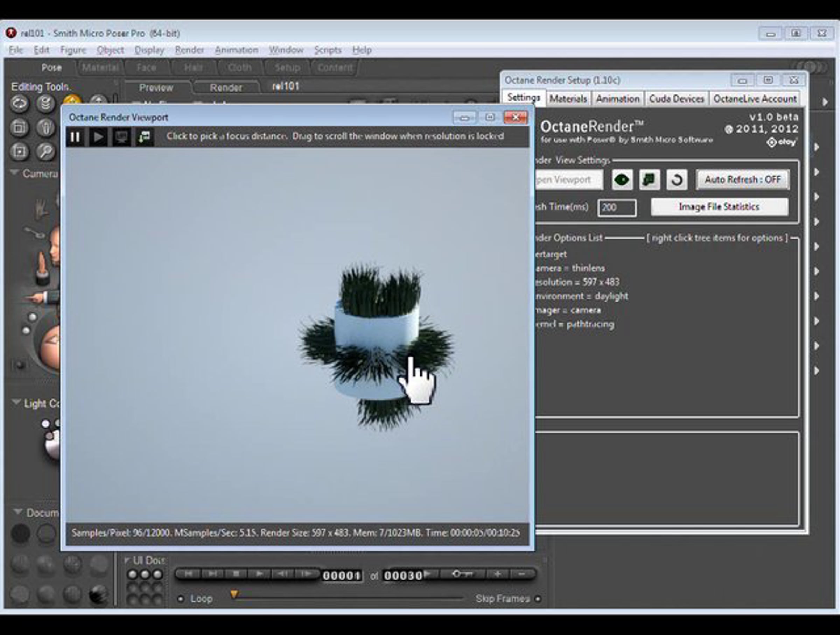Open the Cuda Devices tab
840x635 pixels.
(676, 99)
